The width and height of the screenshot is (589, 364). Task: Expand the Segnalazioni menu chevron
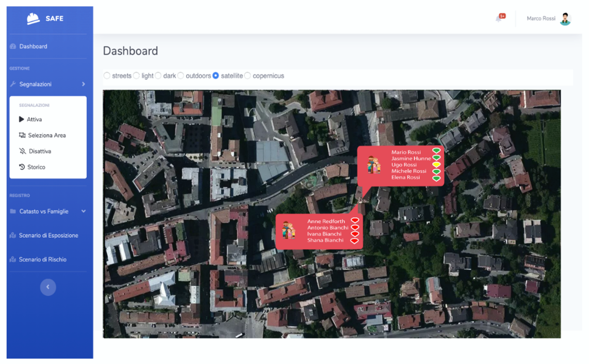pos(83,84)
